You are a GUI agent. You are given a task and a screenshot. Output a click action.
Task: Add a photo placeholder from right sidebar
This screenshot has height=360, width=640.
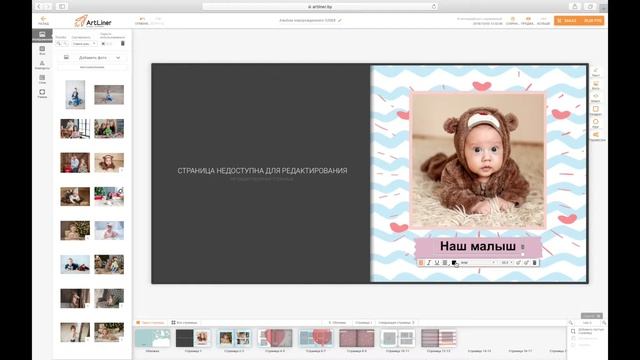(x=596, y=85)
